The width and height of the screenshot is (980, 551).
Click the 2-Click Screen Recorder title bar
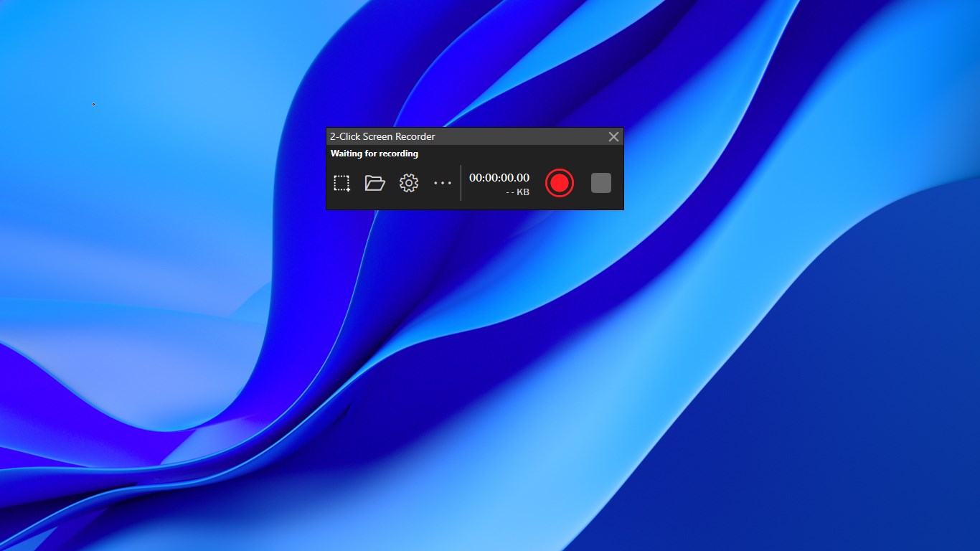coord(430,136)
